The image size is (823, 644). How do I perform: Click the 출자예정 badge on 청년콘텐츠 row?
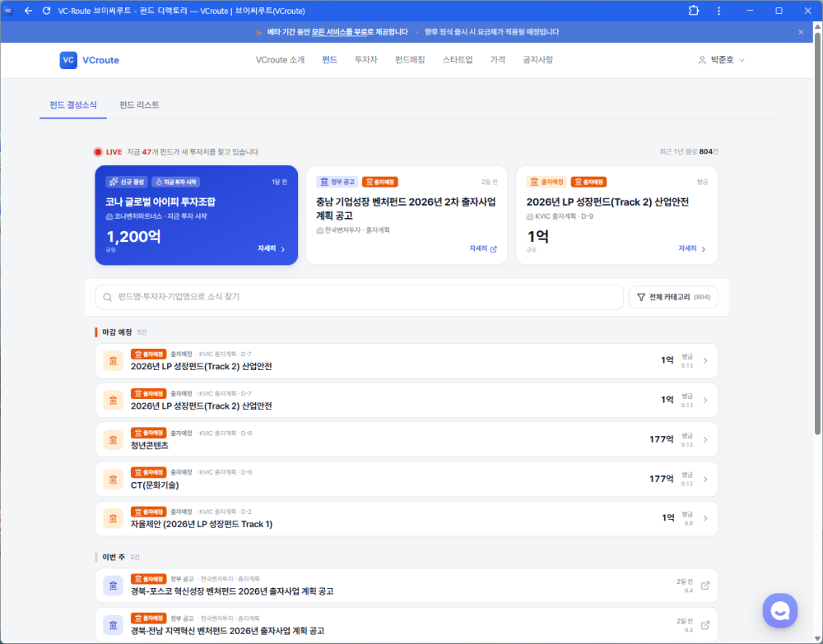(x=148, y=433)
